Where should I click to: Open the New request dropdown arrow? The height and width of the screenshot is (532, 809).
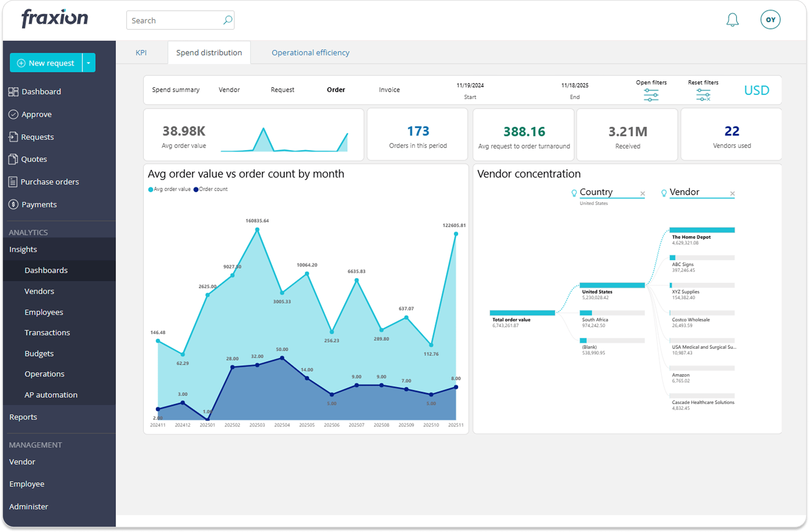(88, 63)
